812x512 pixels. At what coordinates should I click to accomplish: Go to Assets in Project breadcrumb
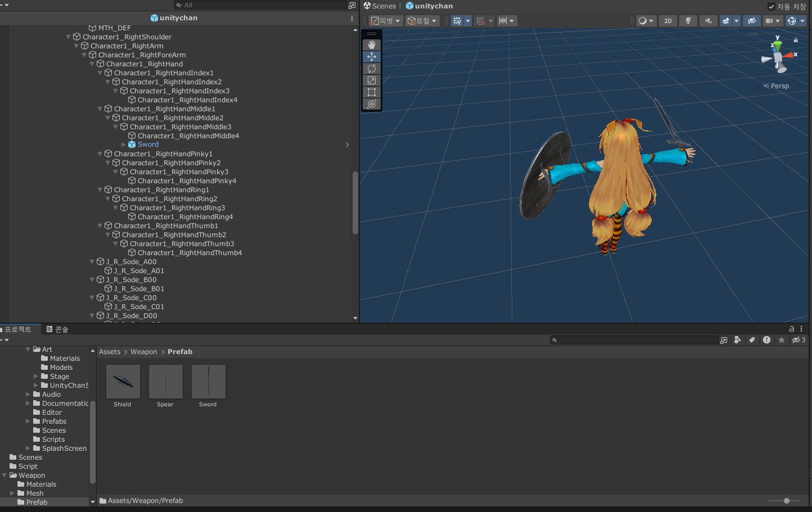coord(110,352)
